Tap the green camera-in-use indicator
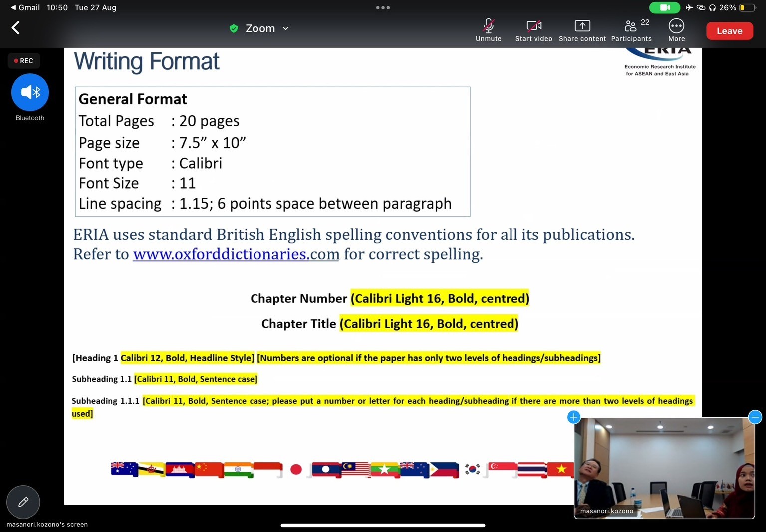This screenshot has height=532, width=766. tap(664, 7)
